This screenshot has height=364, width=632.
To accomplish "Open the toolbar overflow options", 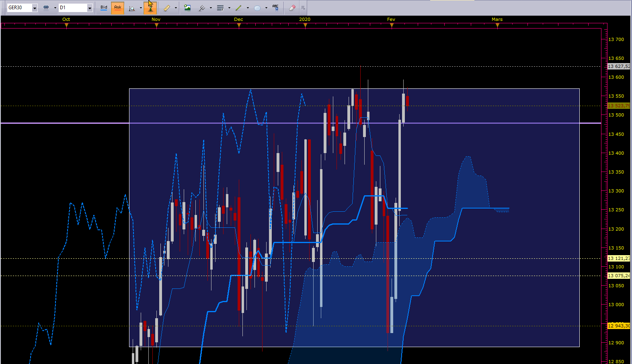I will click(x=303, y=8).
